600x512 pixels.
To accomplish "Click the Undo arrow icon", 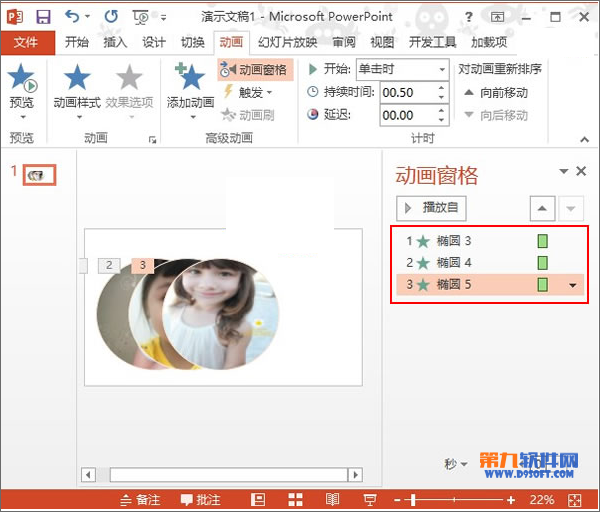I will point(72,16).
